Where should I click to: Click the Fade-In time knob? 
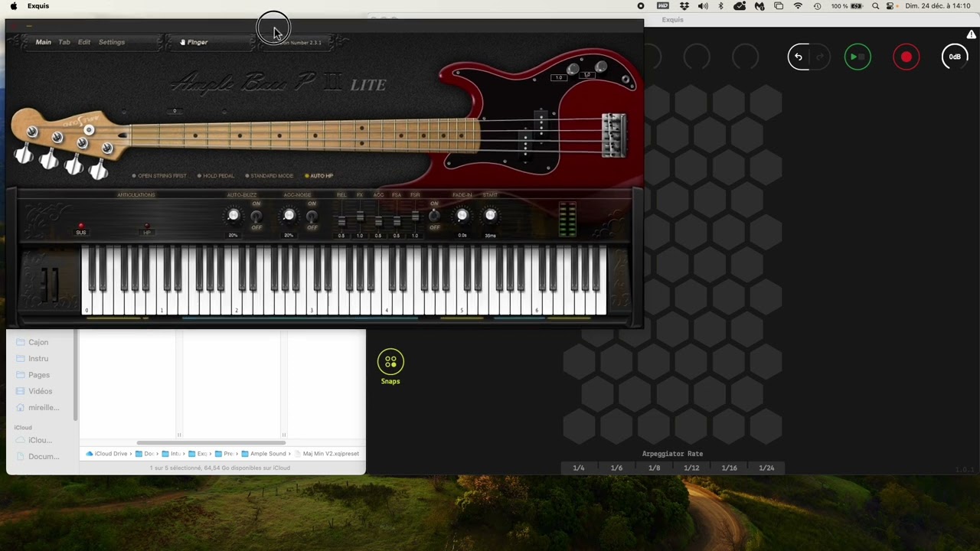point(462,216)
